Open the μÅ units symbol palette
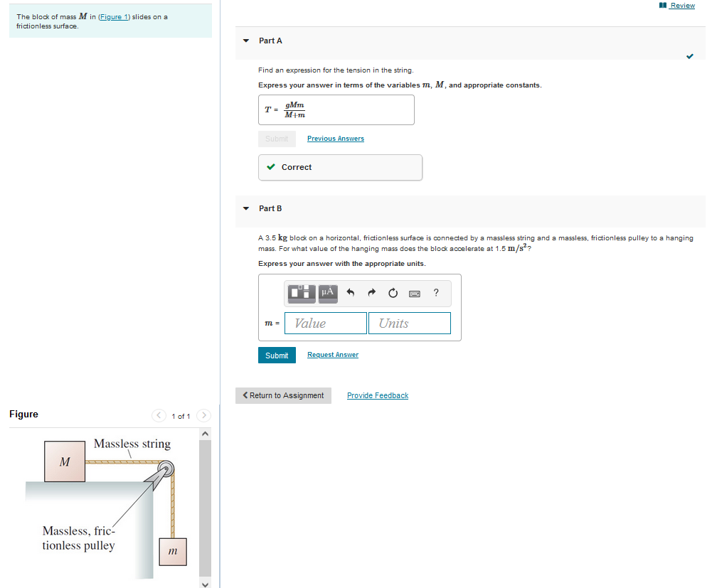This screenshot has width=712, height=588. (x=327, y=292)
